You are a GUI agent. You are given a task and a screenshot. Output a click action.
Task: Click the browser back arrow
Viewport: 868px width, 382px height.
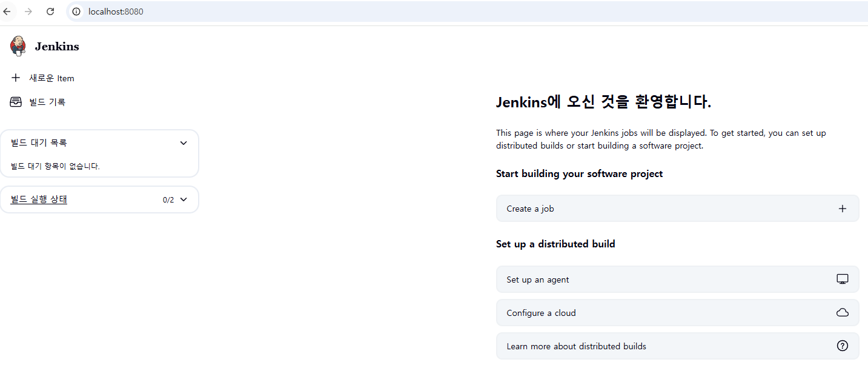click(7, 12)
